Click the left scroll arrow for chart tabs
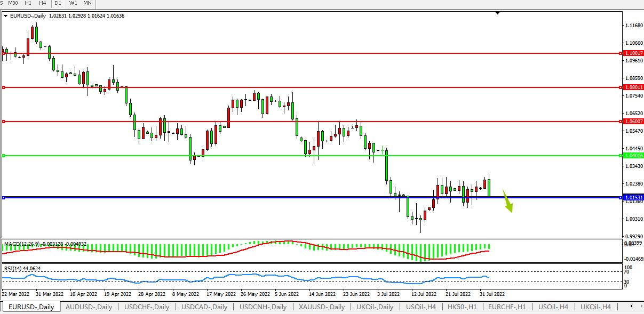Image resolution: width=644 pixels, height=314 pixels. [x=632, y=307]
